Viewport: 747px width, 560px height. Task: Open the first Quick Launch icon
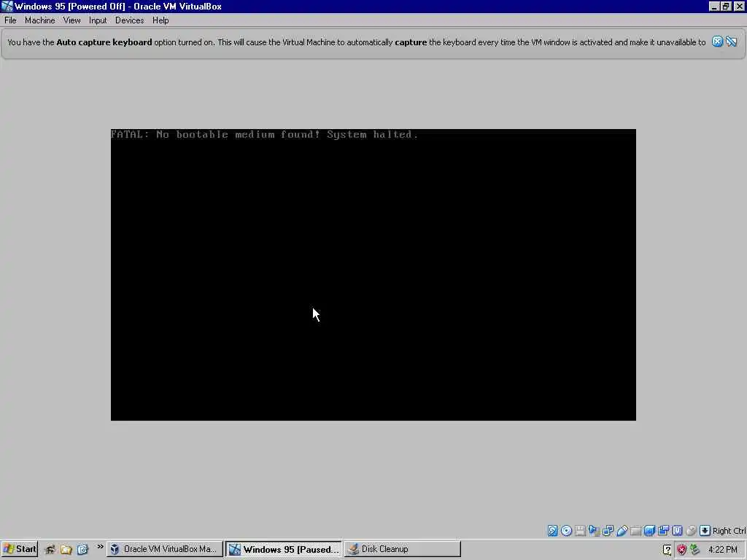[50, 549]
